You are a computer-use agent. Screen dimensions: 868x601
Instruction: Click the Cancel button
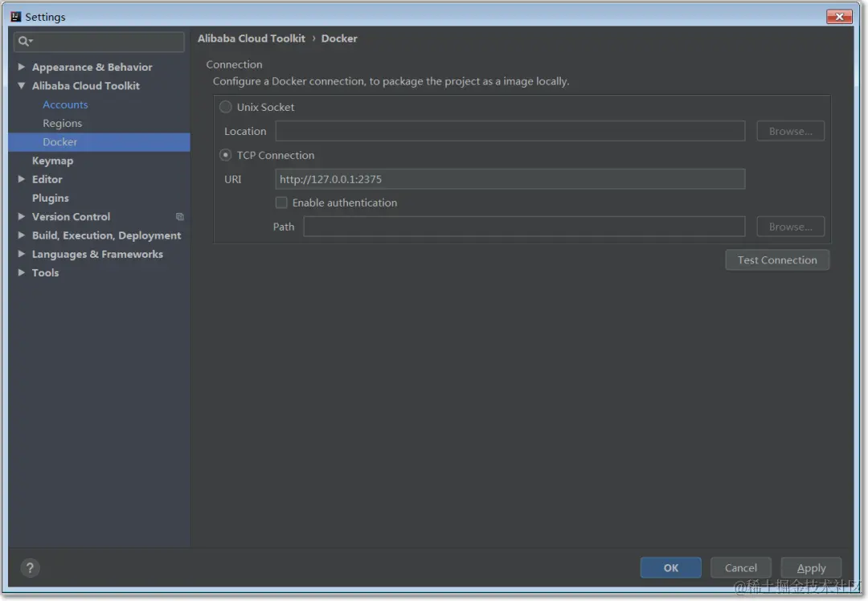[x=741, y=568]
